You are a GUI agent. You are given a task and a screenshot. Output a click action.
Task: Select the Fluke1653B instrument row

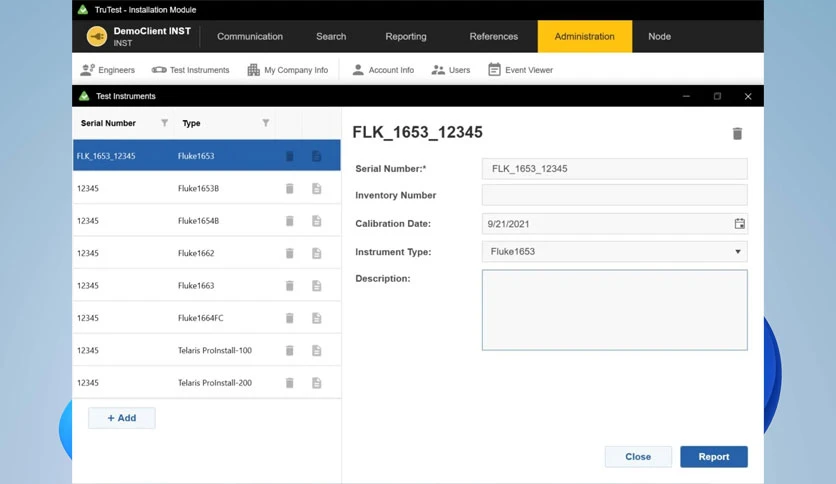(206, 188)
